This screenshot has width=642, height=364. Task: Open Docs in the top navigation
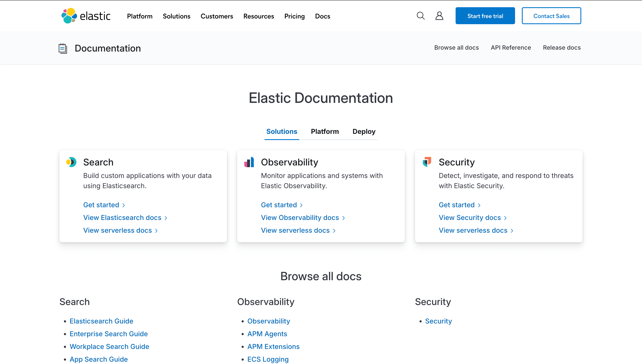coord(322,16)
